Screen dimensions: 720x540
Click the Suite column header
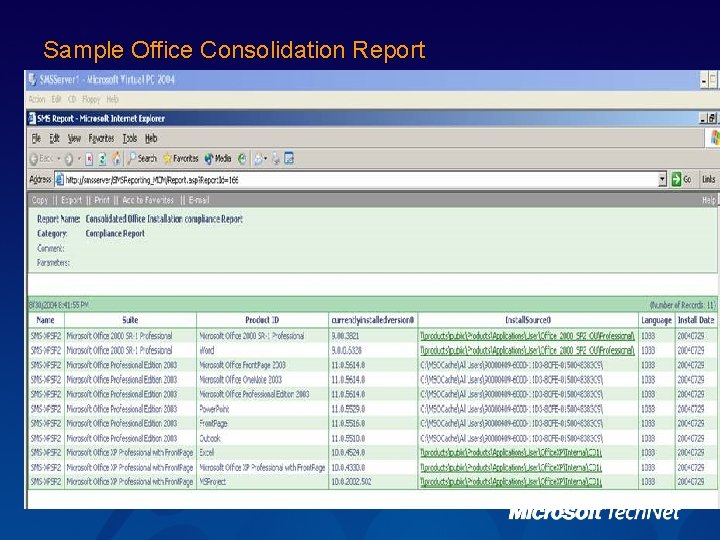[x=130, y=320]
